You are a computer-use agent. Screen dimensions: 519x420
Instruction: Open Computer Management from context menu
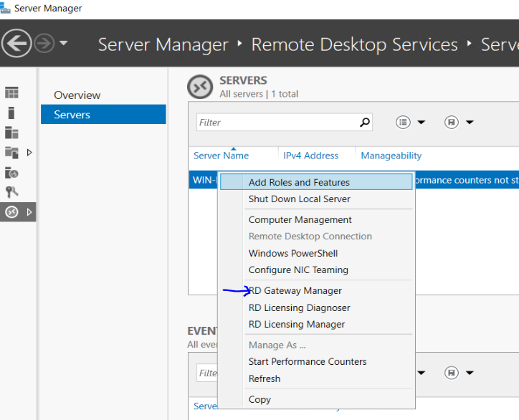point(316,220)
